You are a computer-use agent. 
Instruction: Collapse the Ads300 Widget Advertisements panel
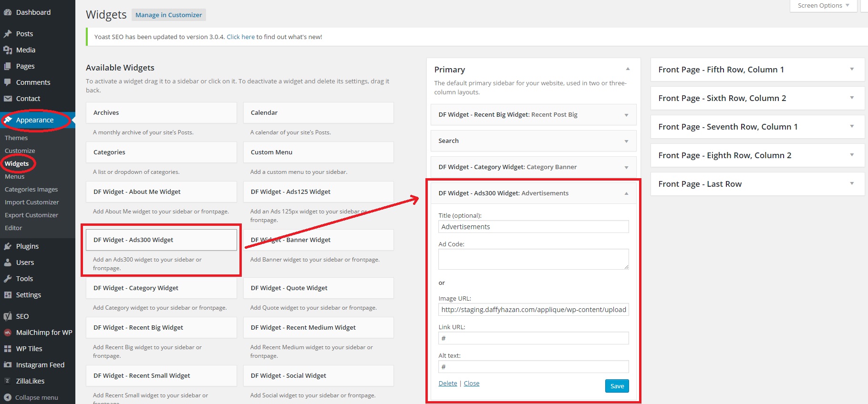(626, 193)
